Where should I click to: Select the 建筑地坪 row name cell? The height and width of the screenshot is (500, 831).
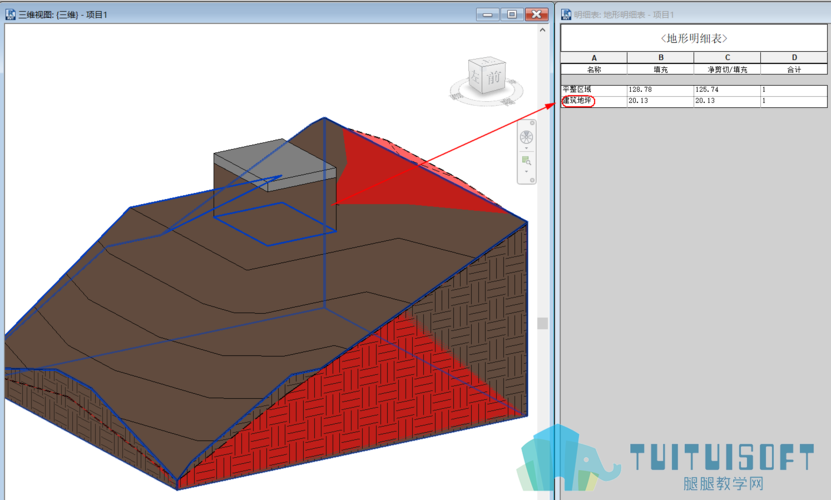(x=579, y=101)
